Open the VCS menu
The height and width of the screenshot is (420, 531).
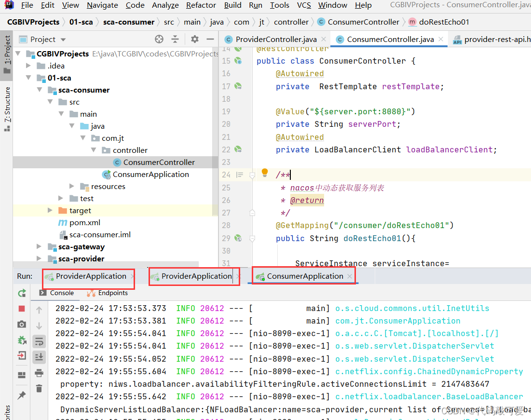(x=304, y=5)
